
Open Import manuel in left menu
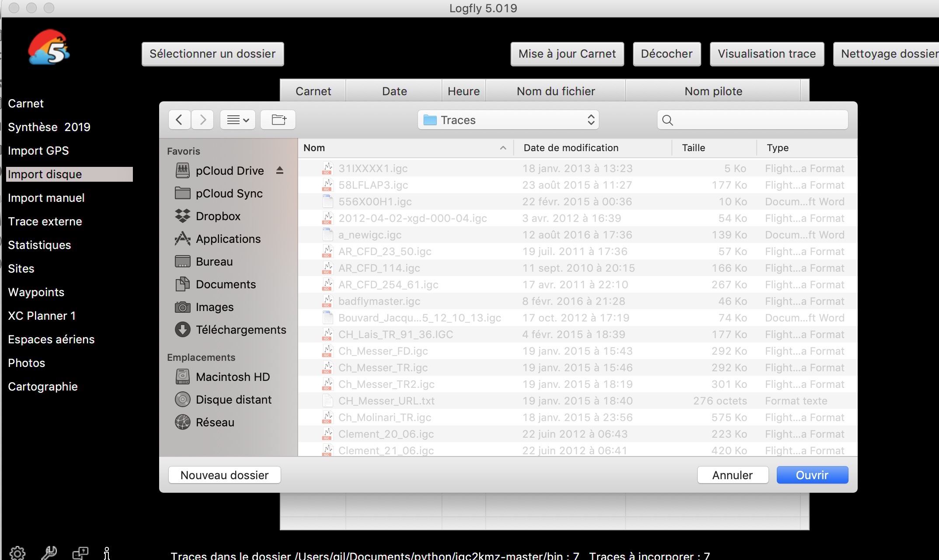pos(46,198)
